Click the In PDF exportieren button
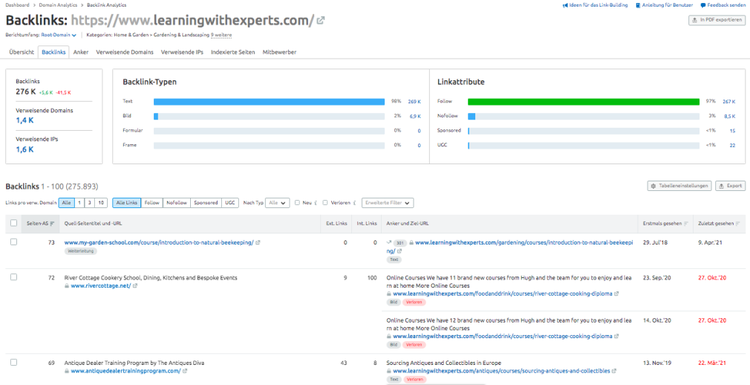The width and height of the screenshot is (750, 385). click(x=717, y=20)
